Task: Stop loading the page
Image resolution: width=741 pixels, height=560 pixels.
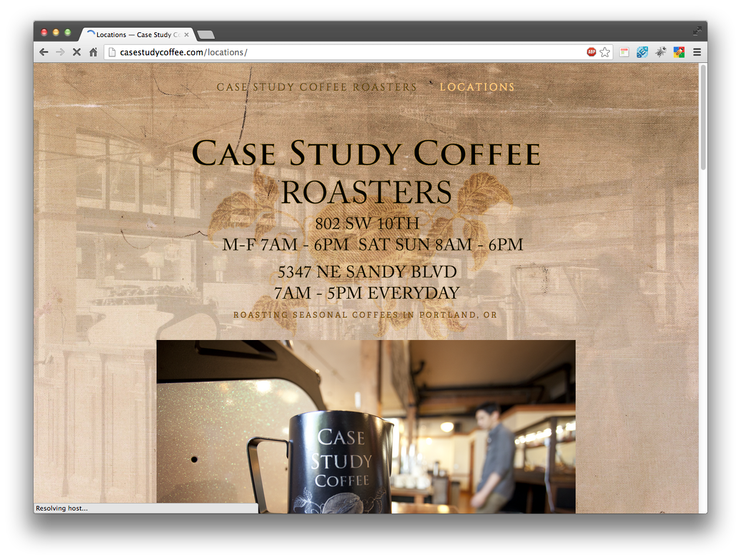Action: [77, 52]
